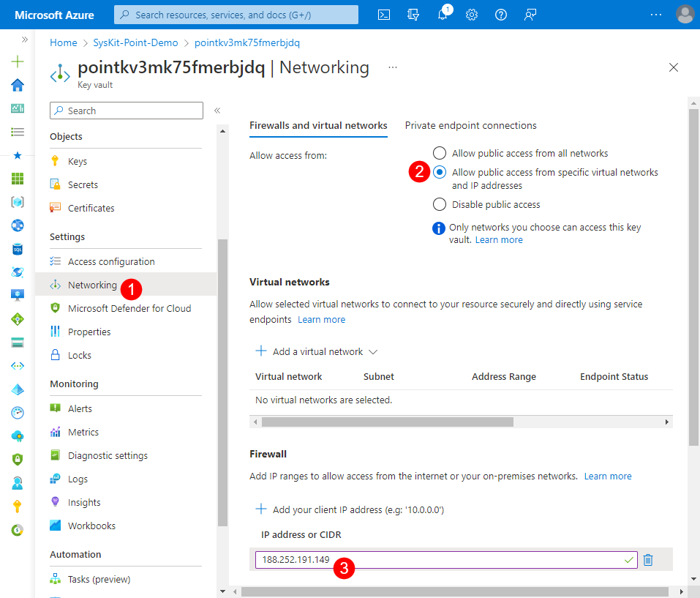Open the feedback icon in header
The width and height of the screenshot is (700, 598).
[x=531, y=15]
